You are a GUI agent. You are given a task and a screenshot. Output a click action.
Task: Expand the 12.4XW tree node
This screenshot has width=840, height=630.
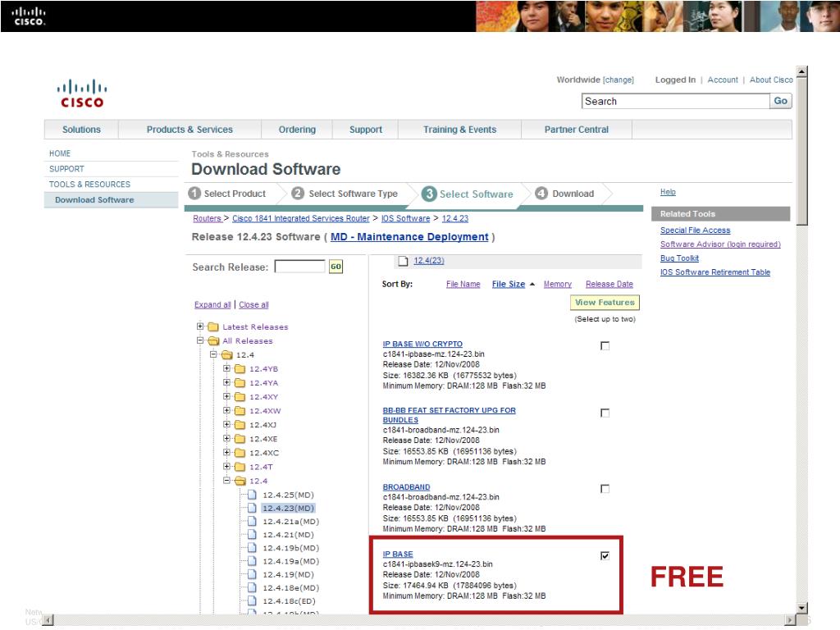click(x=226, y=410)
